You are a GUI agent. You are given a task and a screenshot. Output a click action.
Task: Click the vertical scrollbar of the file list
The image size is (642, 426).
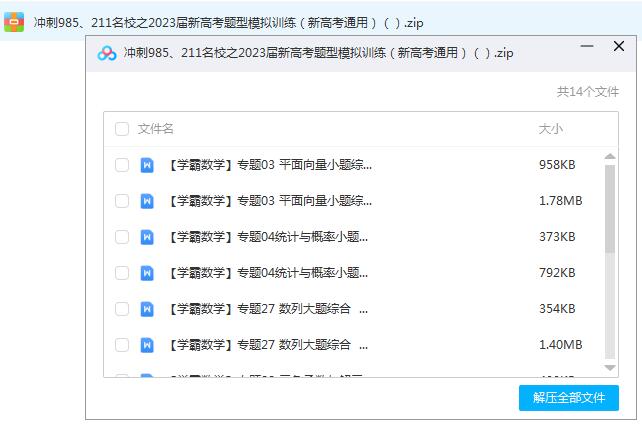tap(610, 210)
